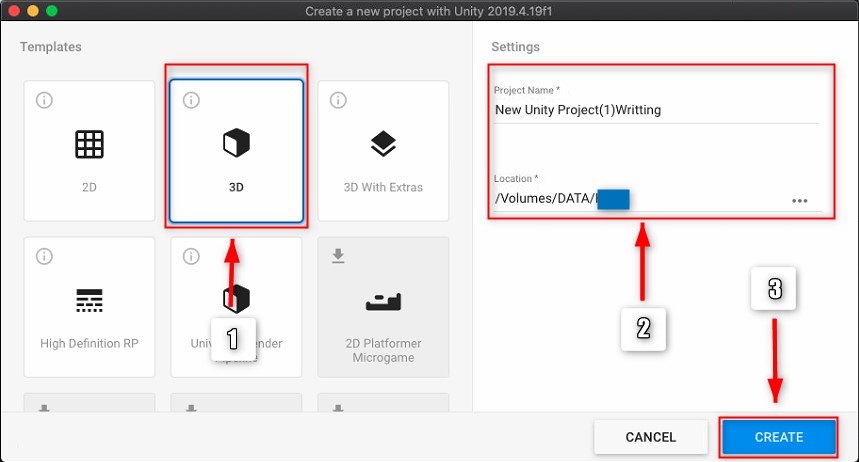
Task: Click the Universal Render Pipeline cube icon
Action: click(x=236, y=299)
